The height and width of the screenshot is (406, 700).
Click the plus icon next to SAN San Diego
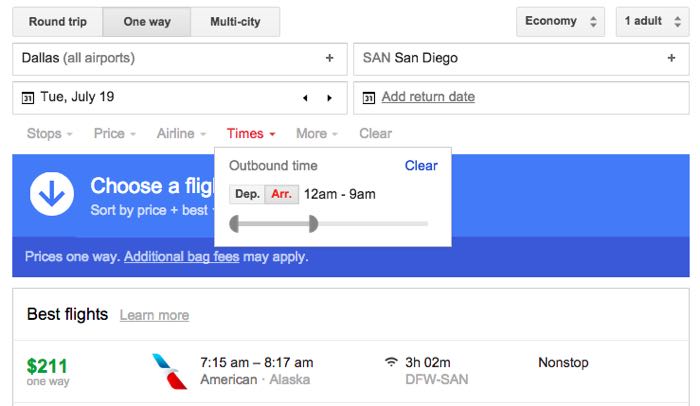click(x=671, y=58)
